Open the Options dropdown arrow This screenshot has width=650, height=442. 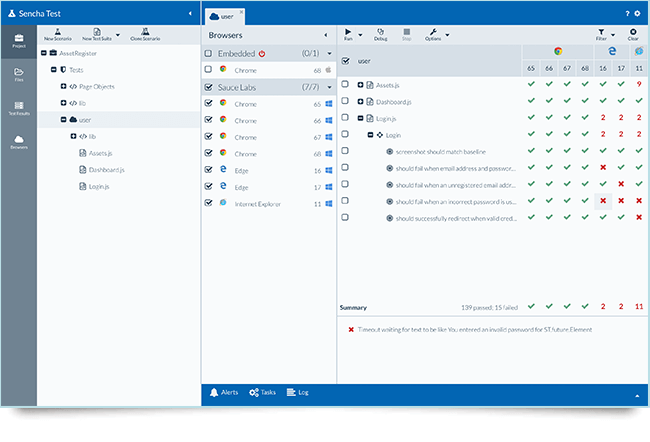[x=447, y=35]
